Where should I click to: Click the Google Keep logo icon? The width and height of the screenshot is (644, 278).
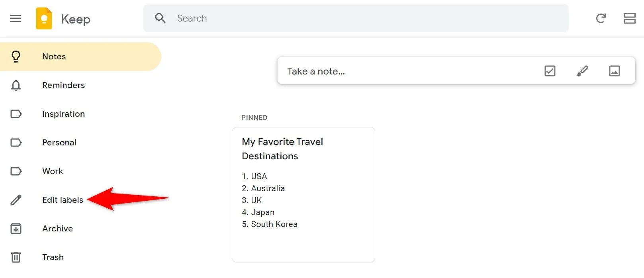(x=44, y=18)
